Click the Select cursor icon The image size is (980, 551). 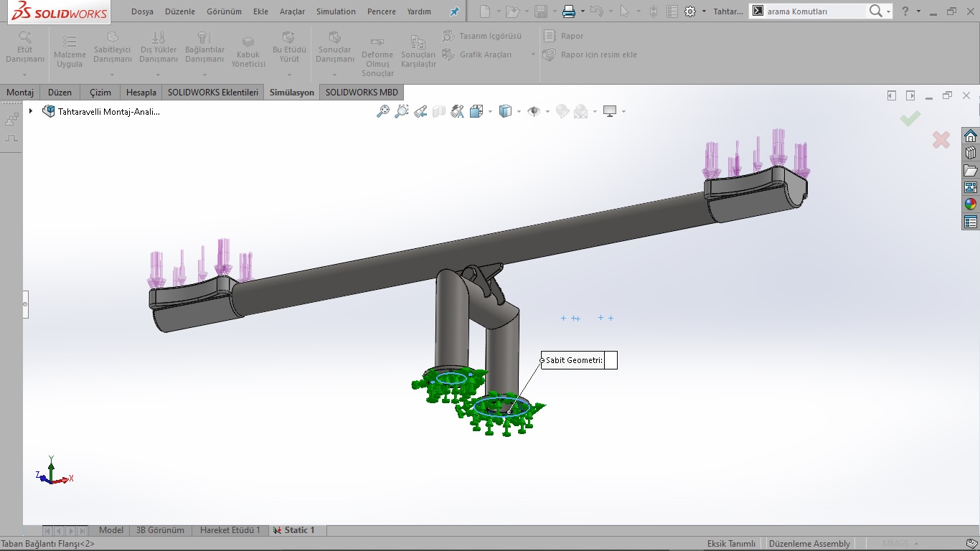pos(624,11)
